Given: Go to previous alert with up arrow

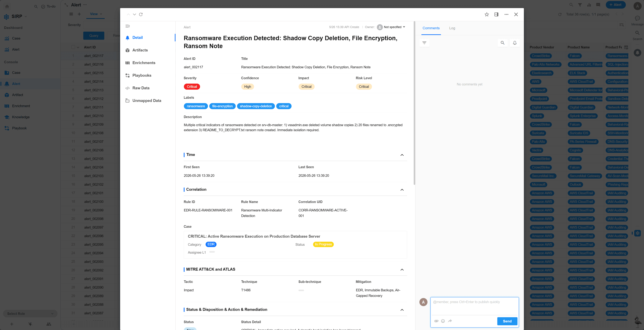Looking at the screenshot, I should coord(128,14).
